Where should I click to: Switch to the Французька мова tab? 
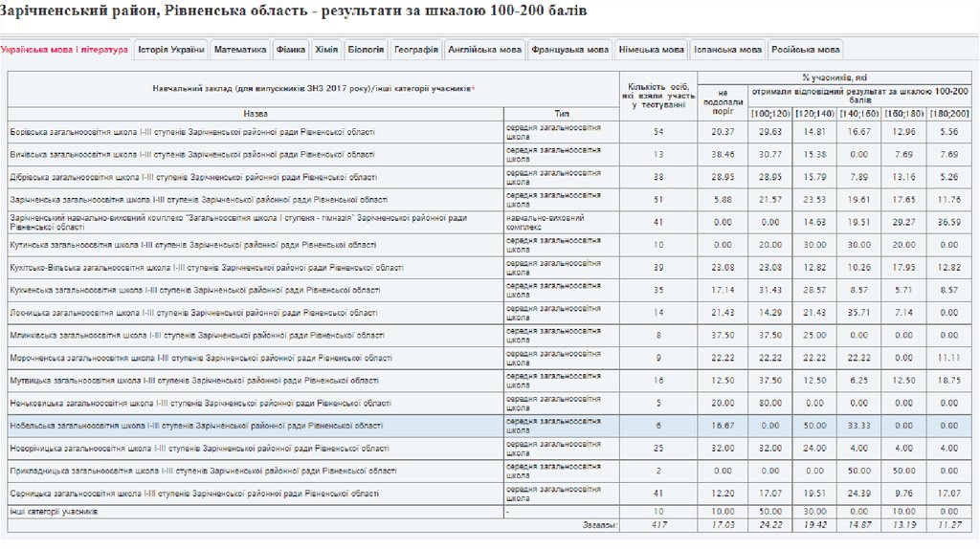pyautogui.click(x=569, y=50)
